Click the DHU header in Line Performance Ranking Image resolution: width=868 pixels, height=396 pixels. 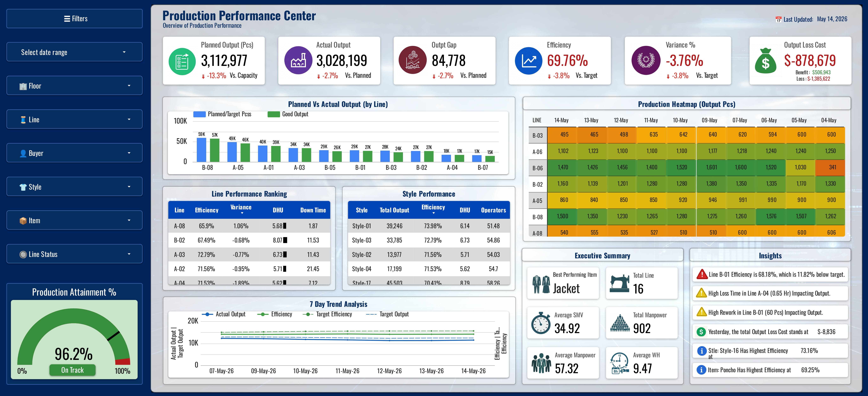tap(278, 210)
